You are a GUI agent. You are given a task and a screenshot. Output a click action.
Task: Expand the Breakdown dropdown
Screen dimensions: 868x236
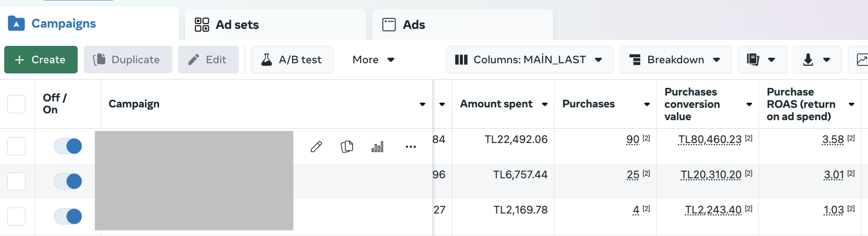tap(675, 60)
